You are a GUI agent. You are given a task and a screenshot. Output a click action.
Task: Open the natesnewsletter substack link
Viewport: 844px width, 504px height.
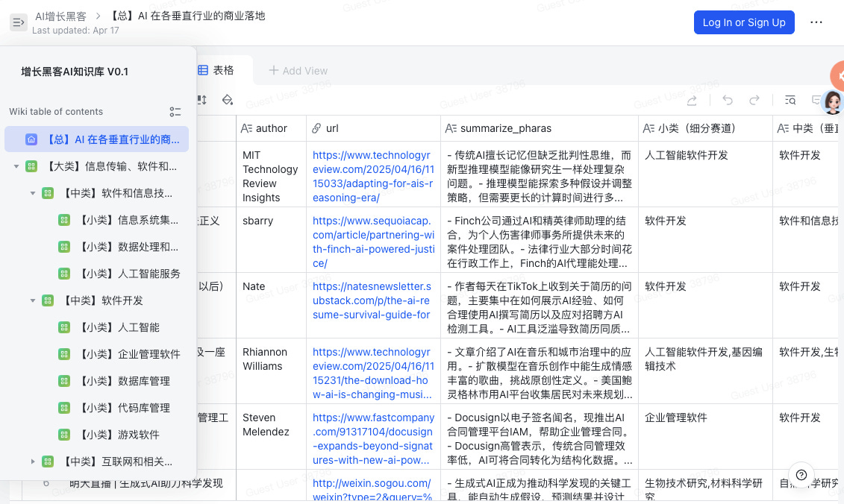click(x=372, y=300)
